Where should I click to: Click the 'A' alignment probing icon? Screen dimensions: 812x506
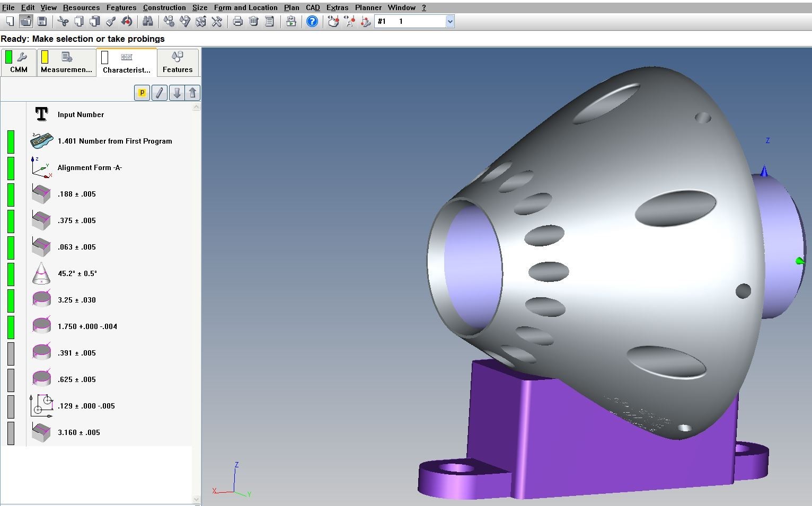349,21
